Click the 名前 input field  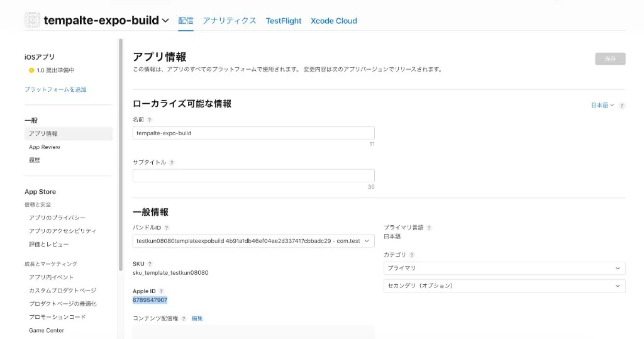coord(253,133)
